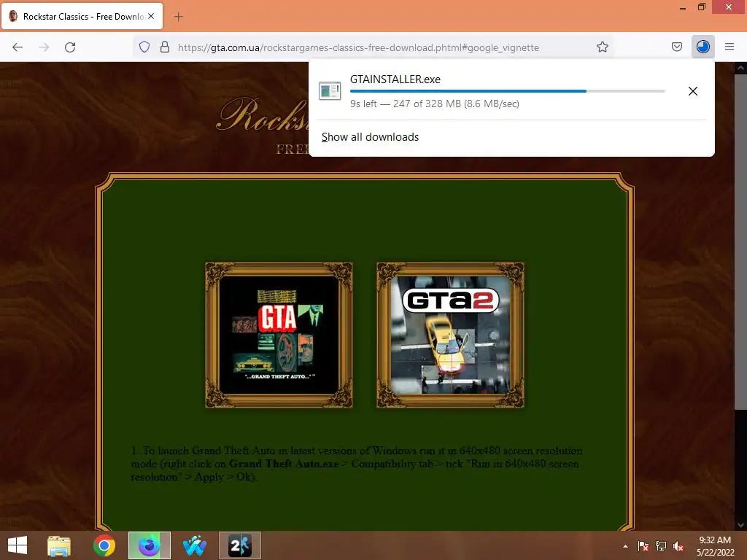Close the Rockstar Classics tab
Image resolution: width=747 pixels, height=560 pixels.
coord(151,16)
